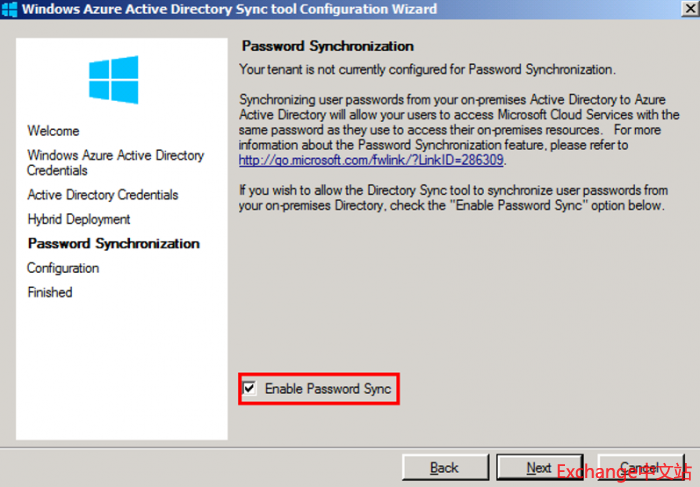Toggle the Enable Password Sync checkbox
Viewport: 700px width, 487px height.
click(248, 387)
